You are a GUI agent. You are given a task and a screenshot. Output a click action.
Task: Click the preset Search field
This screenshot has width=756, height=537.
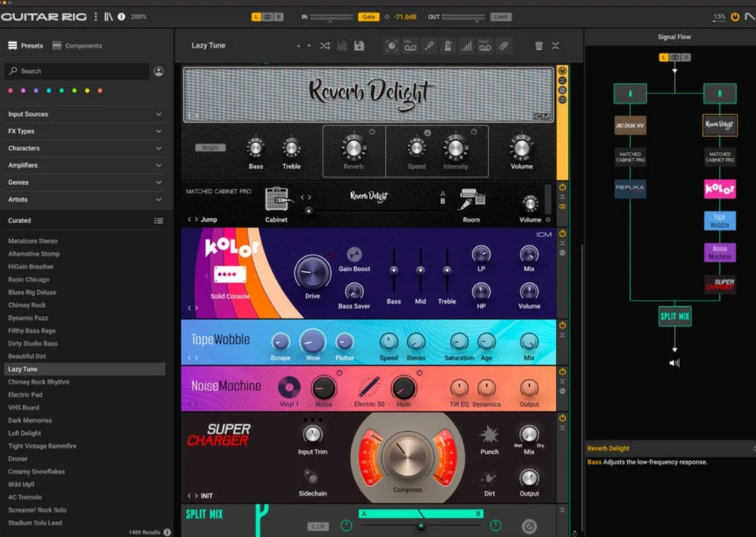(77, 71)
